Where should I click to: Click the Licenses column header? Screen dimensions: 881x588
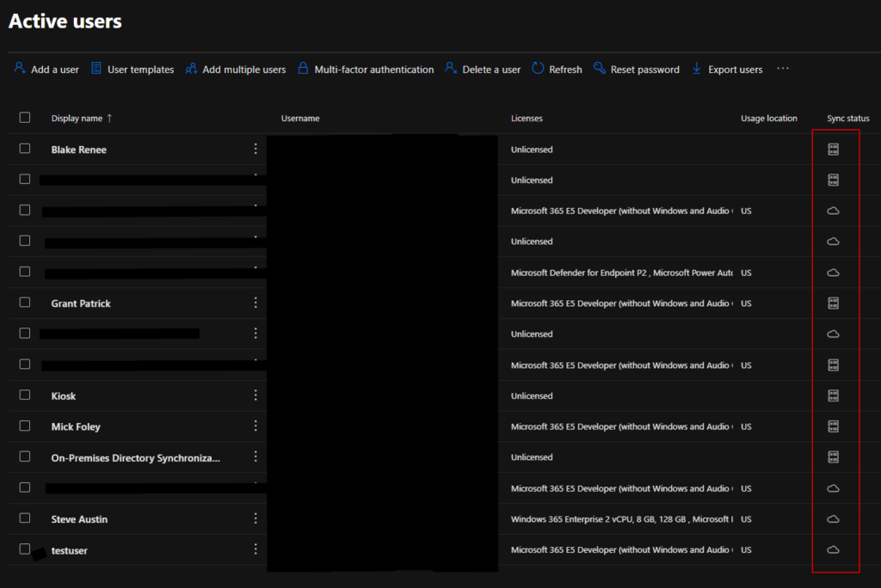point(527,119)
